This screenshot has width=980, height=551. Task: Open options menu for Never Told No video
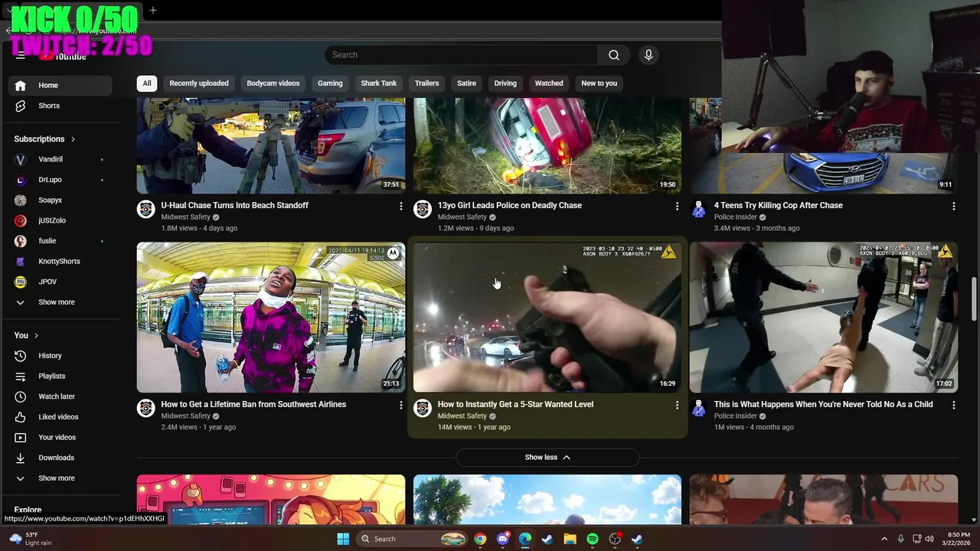pyautogui.click(x=953, y=405)
